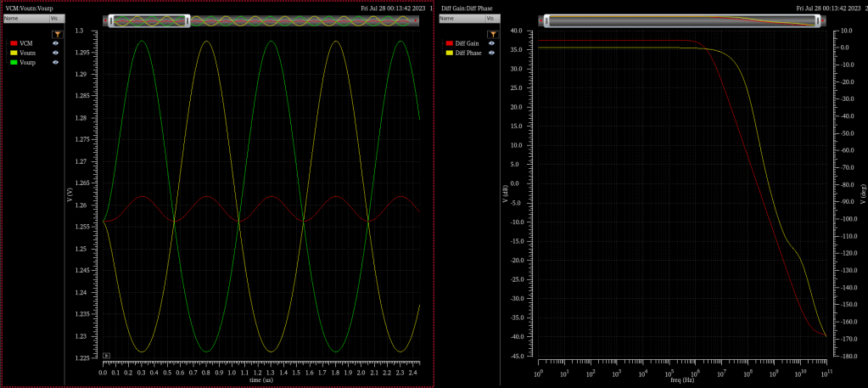The image size is (868, 388).
Task: Click the yellow Diff Phase color swatch
Action: click(450, 53)
